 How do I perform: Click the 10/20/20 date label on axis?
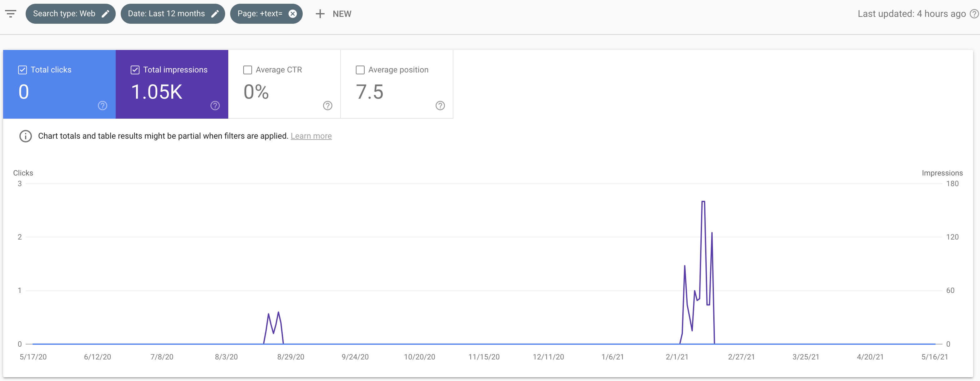[x=419, y=357]
